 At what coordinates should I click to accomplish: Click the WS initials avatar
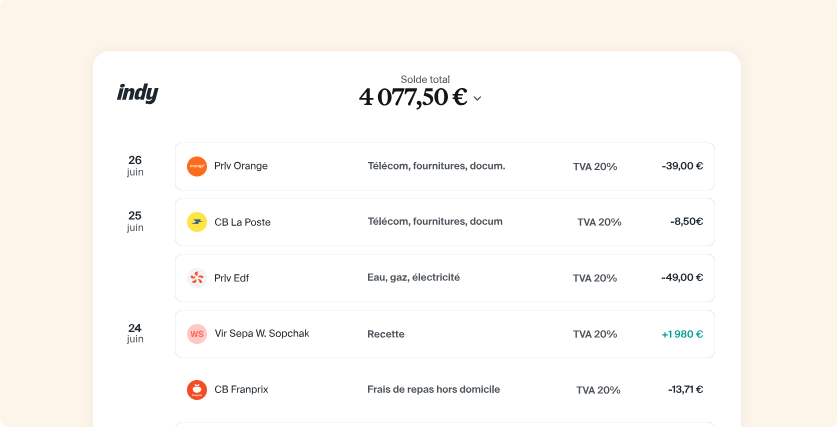tap(197, 334)
